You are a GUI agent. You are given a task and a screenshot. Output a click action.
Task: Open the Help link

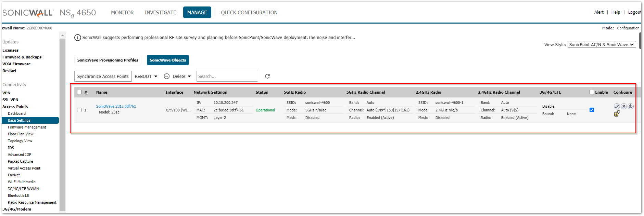click(x=616, y=12)
